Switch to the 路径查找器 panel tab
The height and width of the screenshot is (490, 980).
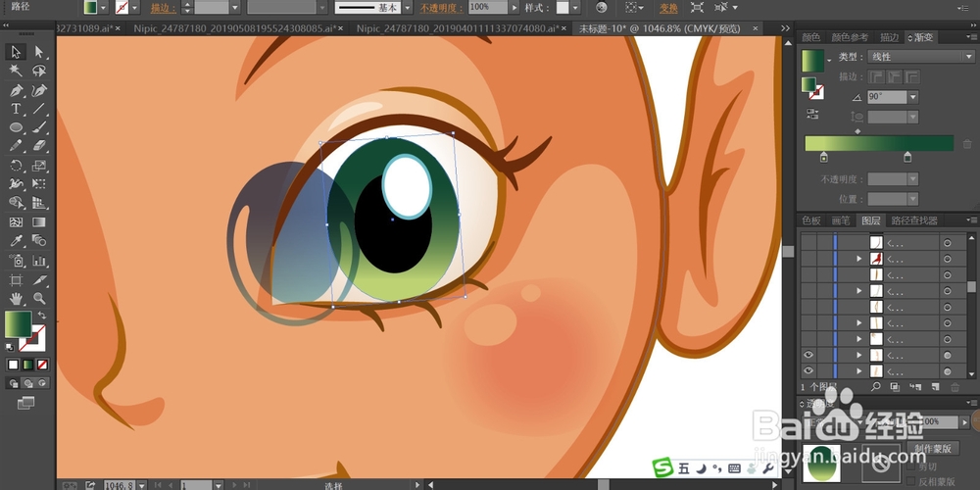(x=914, y=220)
